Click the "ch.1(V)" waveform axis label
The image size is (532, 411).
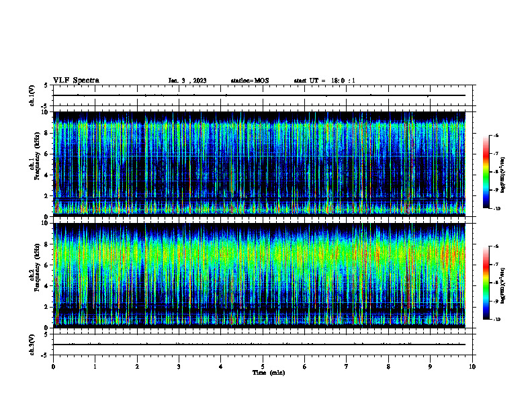tap(32, 95)
